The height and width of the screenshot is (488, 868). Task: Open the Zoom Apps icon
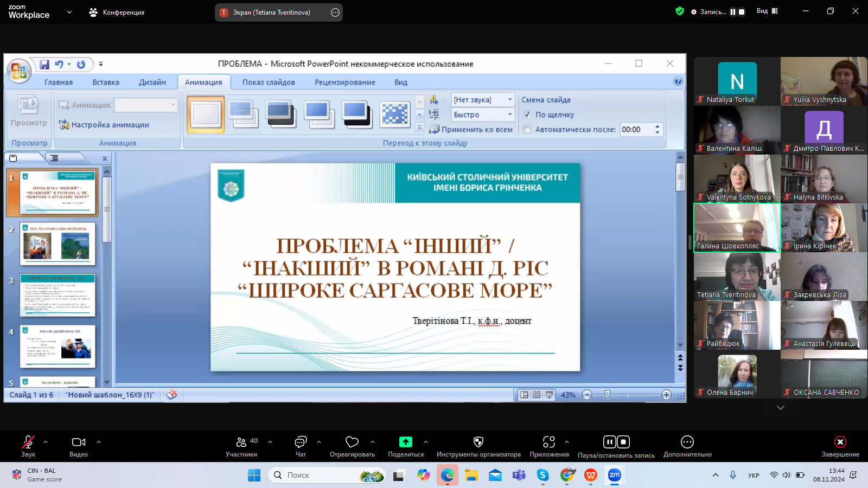pyautogui.click(x=549, y=442)
